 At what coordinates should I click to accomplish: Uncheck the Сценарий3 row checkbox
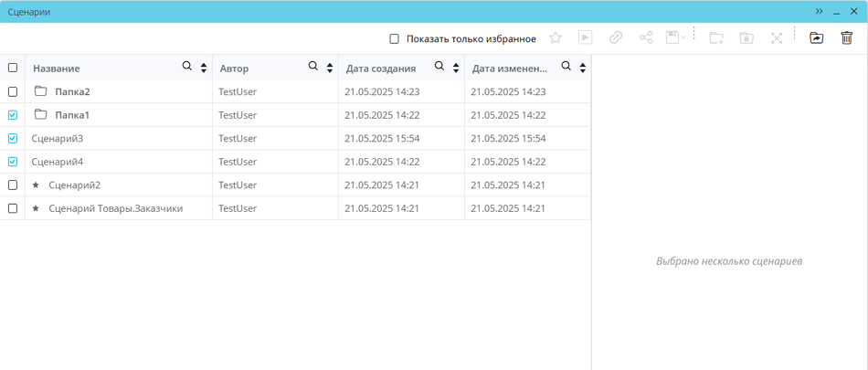[13, 139]
